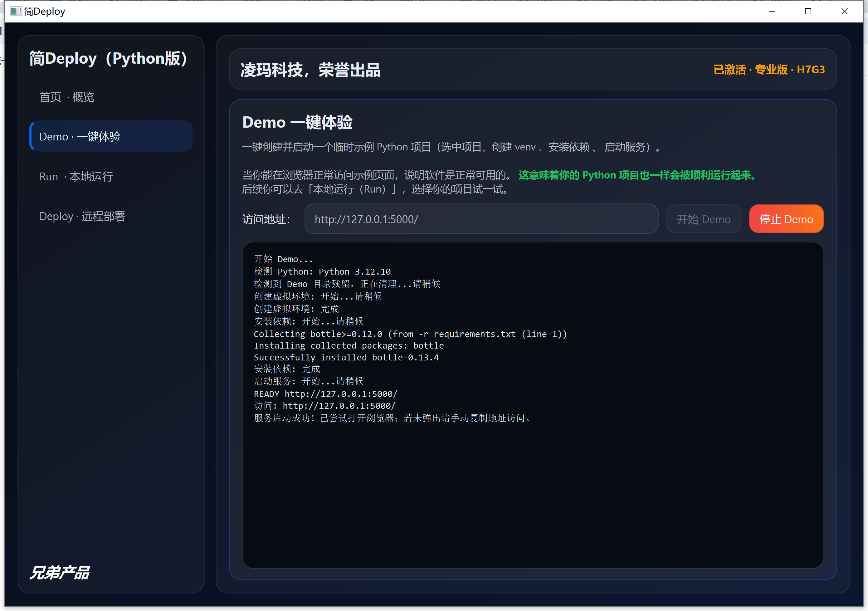Click the Demo 一键体验 section heading
Image resolution: width=868 pixels, height=611 pixels.
point(297,122)
